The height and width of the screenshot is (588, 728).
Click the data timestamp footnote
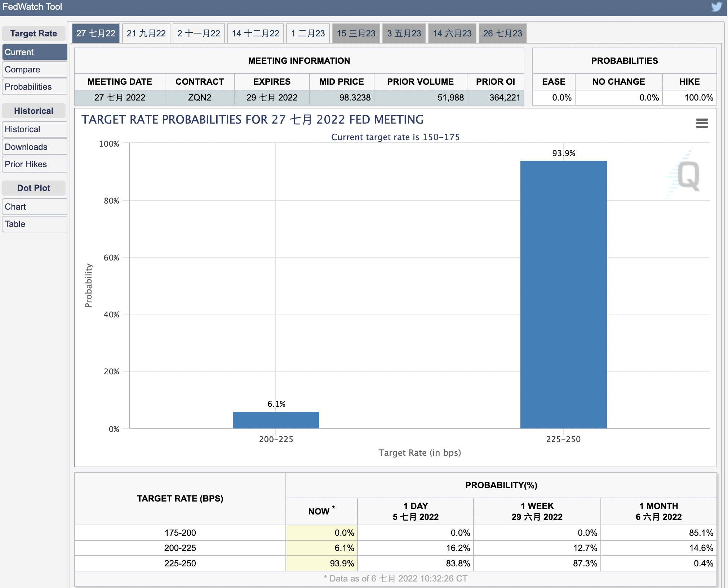click(x=395, y=579)
